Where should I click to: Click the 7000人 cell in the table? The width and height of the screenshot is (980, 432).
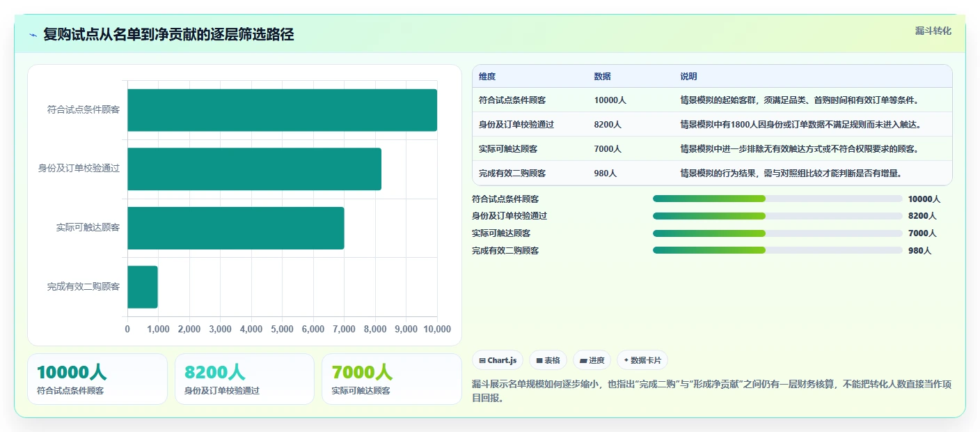[x=608, y=149]
